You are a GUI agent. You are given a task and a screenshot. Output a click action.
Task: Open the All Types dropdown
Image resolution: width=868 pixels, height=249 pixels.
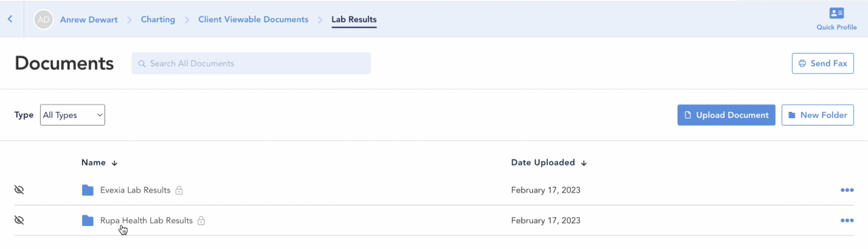[73, 115]
